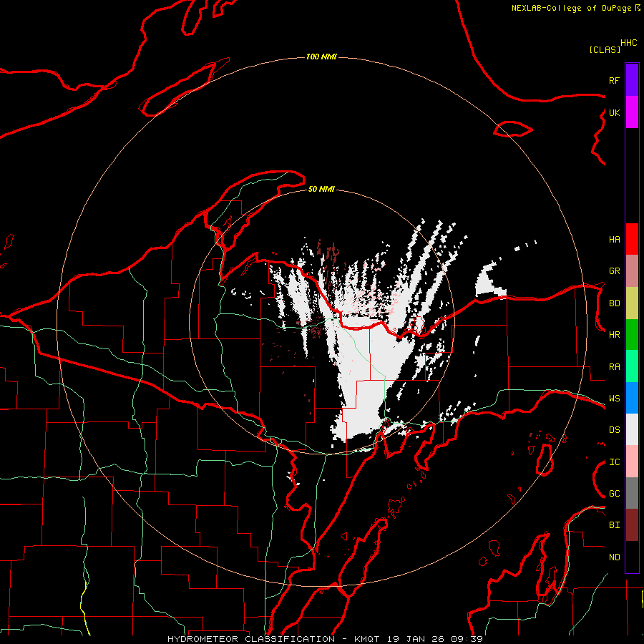Viewport: 644px width, 644px height.
Task: Click the BD legend label
Action: (x=614, y=303)
